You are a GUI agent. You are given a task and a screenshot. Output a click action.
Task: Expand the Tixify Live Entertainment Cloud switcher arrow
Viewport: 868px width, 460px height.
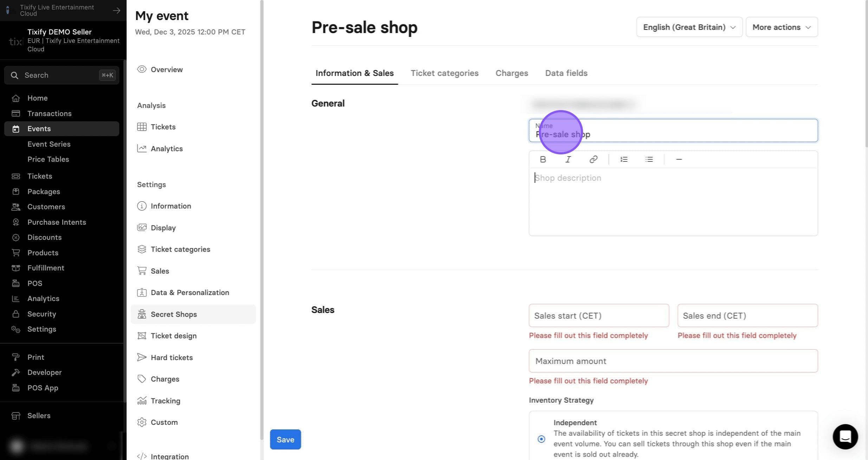116,11
